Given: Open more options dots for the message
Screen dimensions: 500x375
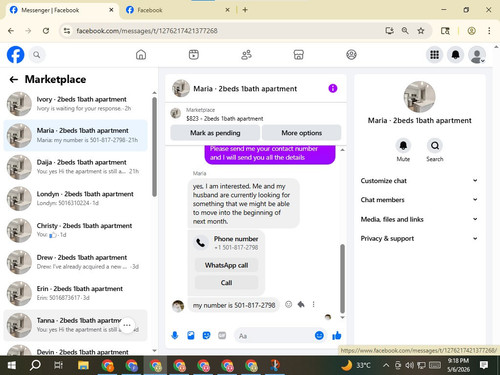Looking at the screenshot, I should (313, 304).
